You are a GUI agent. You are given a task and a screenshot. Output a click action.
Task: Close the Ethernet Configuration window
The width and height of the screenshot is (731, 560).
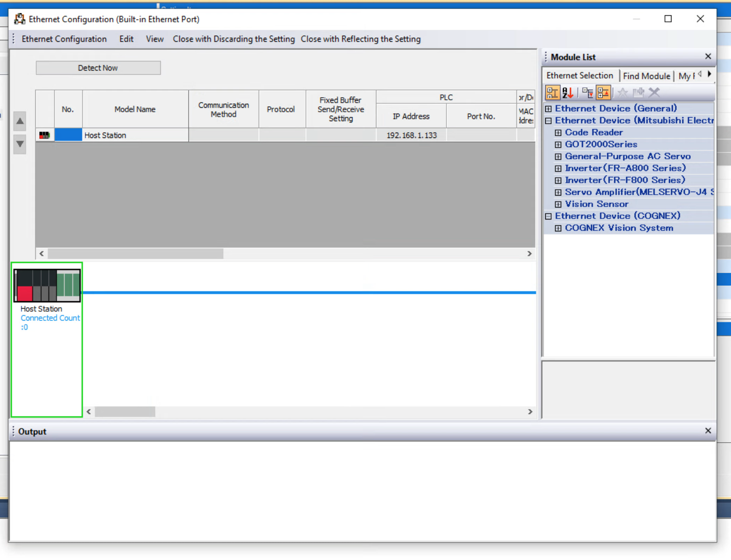tap(700, 19)
